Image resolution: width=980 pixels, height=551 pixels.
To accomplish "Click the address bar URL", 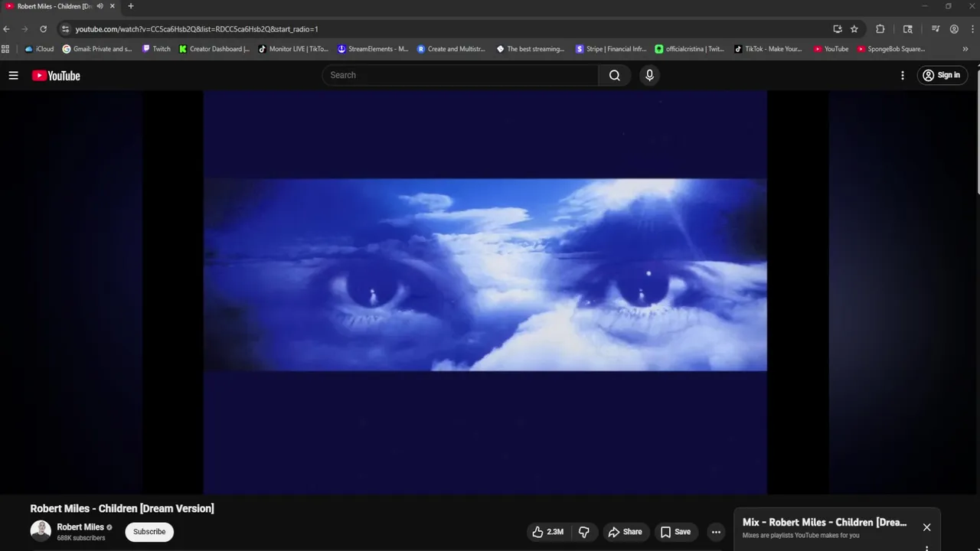I will click(x=197, y=29).
